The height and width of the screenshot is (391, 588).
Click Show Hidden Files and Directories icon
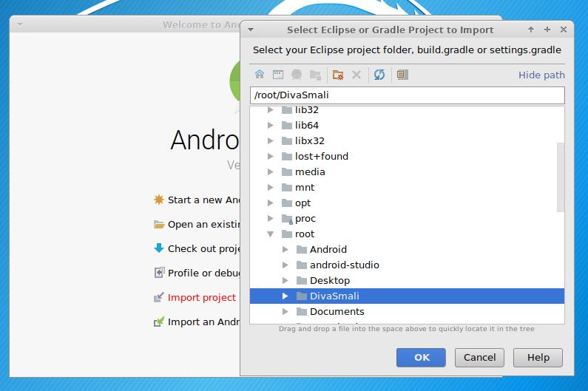402,75
